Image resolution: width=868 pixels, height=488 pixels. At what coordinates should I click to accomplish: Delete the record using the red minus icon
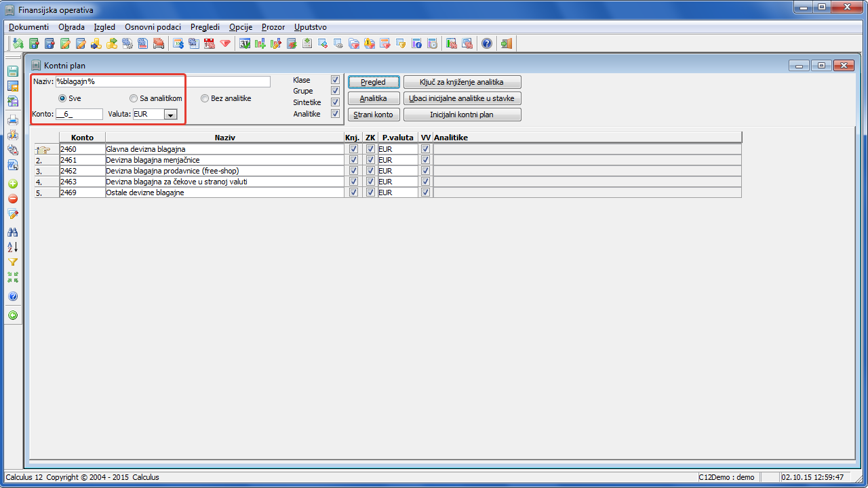click(x=12, y=199)
